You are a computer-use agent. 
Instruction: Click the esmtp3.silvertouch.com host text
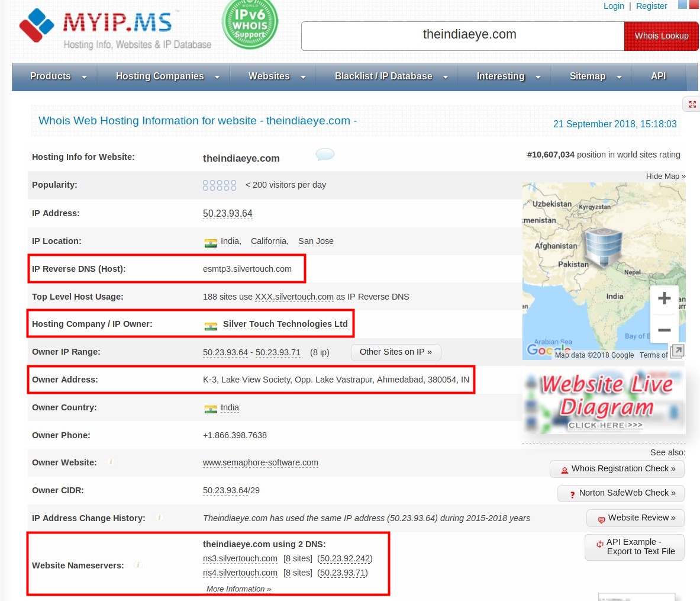coord(247,269)
